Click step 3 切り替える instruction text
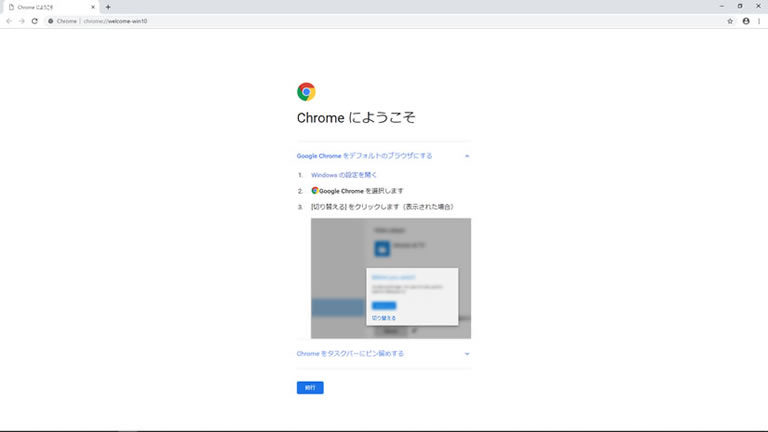 382,207
